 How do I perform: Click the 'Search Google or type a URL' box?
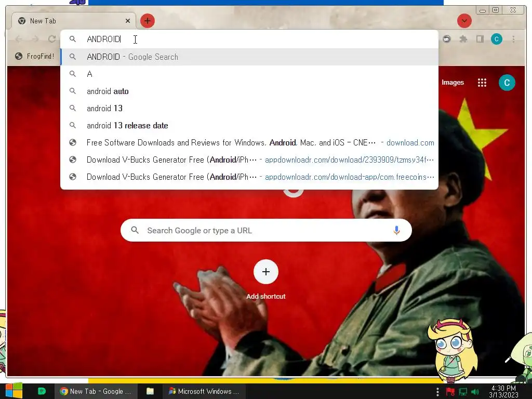click(266, 230)
